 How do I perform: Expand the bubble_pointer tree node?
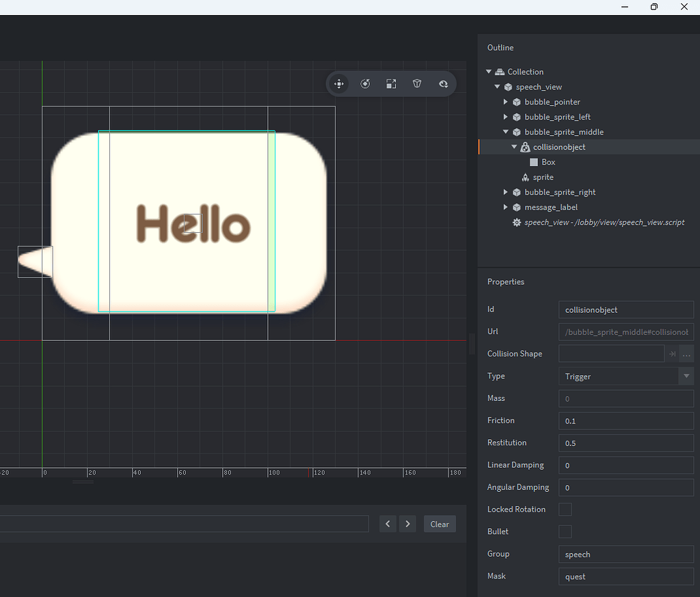click(506, 102)
